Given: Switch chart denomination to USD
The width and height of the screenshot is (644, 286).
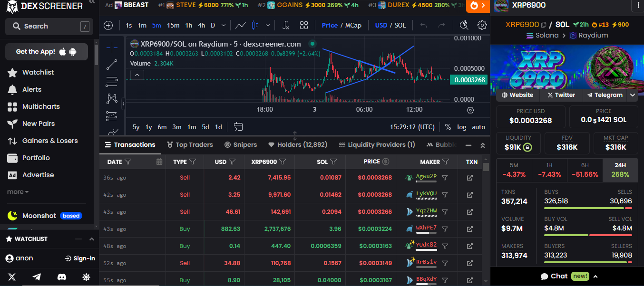Looking at the screenshot, I should coord(381,25).
